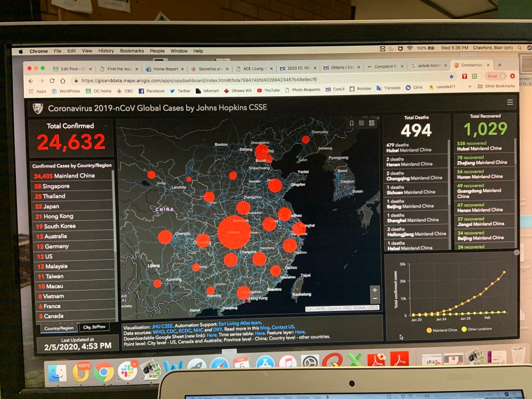Open the Esri Living Atlas team link
Screen dimensions: 532x399
coord(240,323)
